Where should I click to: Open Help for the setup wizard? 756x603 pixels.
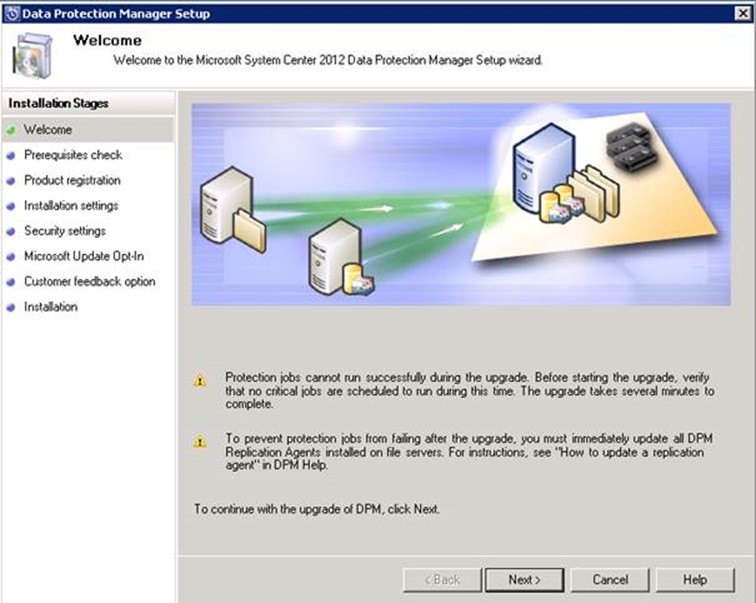point(695,579)
